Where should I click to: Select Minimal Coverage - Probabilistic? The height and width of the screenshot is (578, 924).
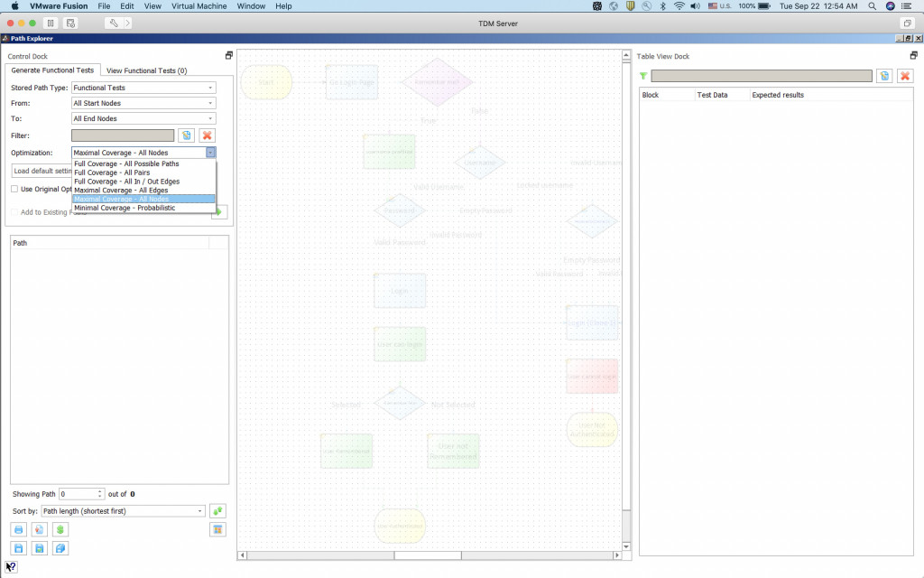143,209
